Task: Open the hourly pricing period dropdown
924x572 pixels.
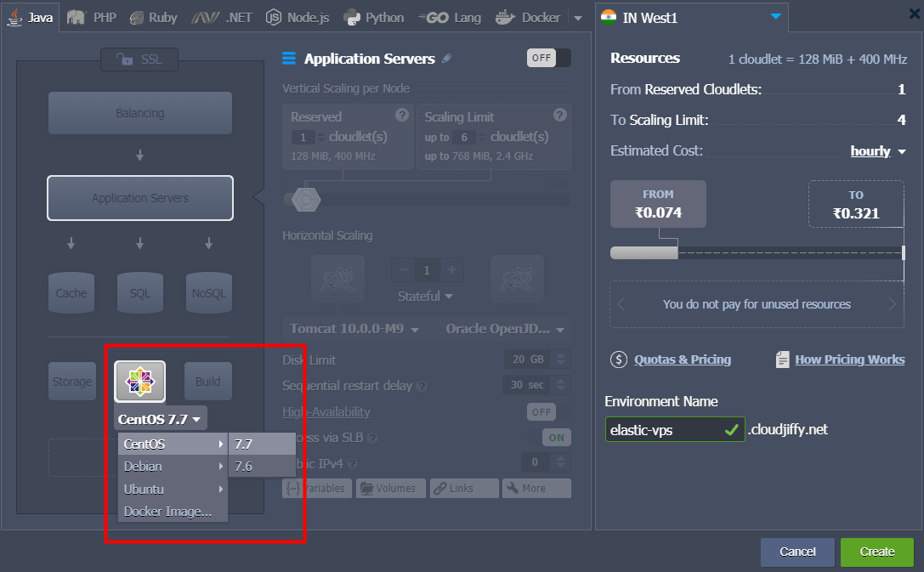Action: tap(876, 150)
